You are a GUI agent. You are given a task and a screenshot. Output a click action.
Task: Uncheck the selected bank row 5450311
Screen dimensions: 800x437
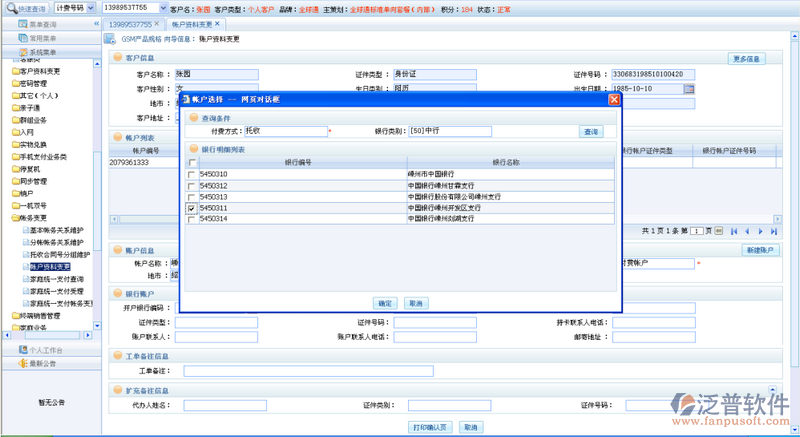(x=192, y=208)
